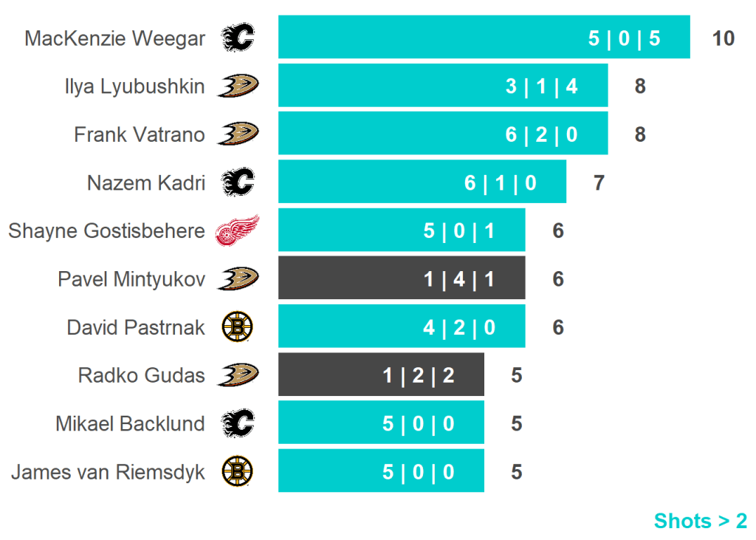756x540 pixels.
Task: Click the dark bar for Radko Gudas
Action: pyautogui.click(x=381, y=375)
